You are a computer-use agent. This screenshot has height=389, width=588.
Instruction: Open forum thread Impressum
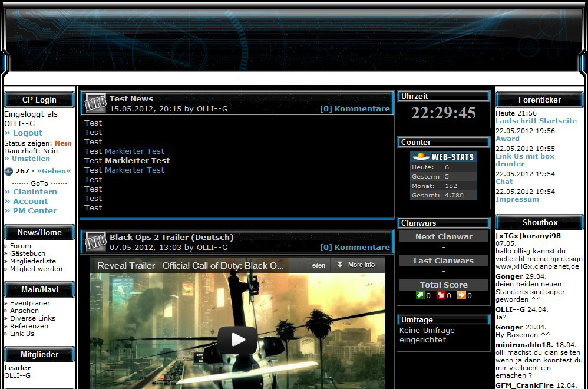tap(517, 199)
